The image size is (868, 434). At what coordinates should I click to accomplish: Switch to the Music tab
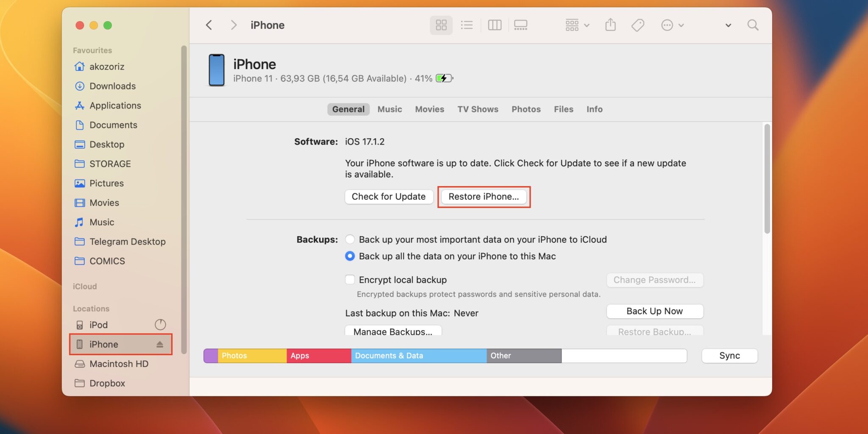click(x=389, y=109)
